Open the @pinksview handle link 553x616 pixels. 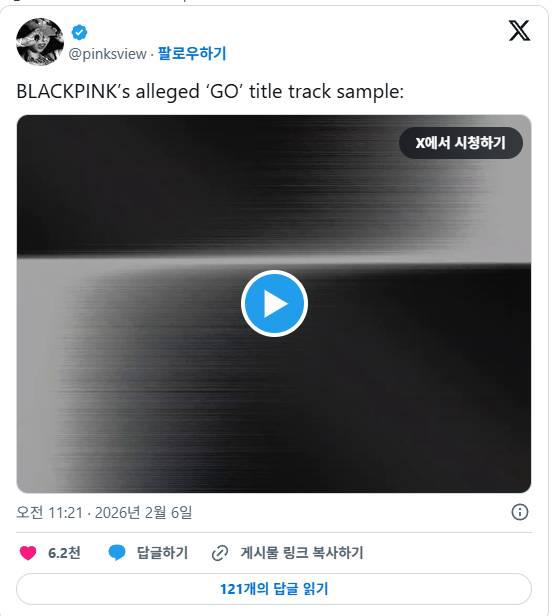pos(108,54)
